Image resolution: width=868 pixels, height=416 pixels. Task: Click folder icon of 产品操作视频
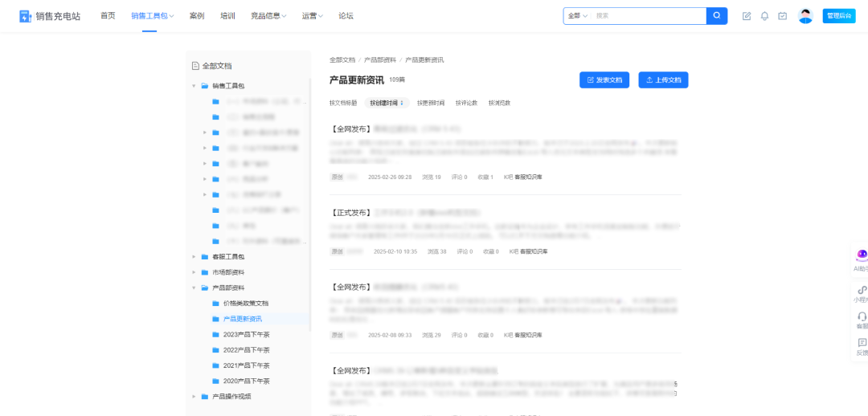pyautogui.click(x=205, y=397)
